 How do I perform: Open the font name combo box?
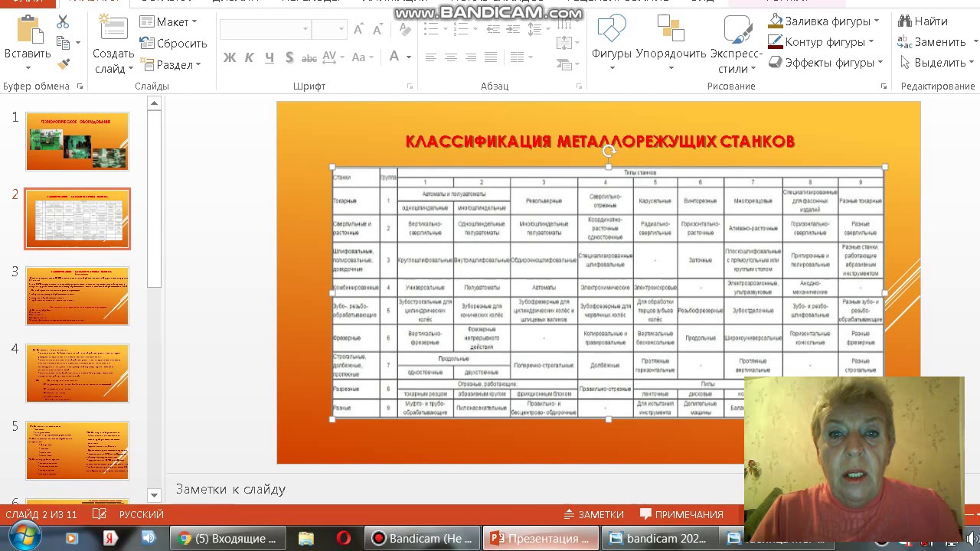pyautogui.click(x=265, y=30)
